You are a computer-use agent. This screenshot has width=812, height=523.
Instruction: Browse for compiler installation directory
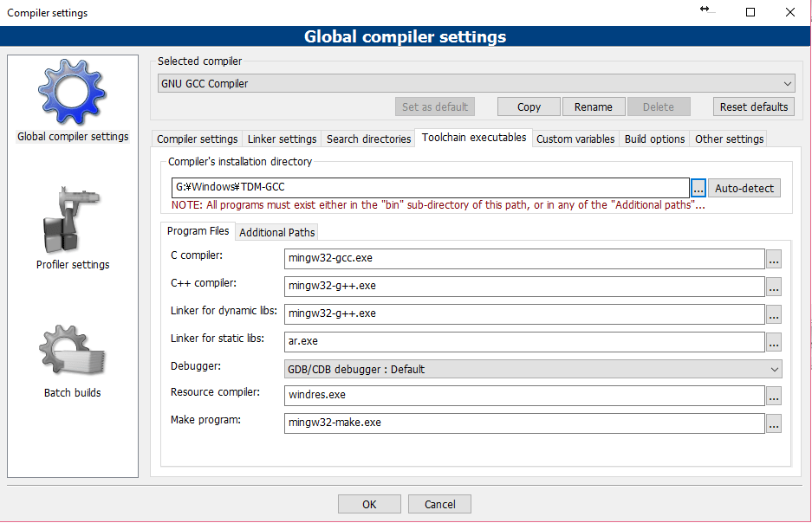click(698, 188)
